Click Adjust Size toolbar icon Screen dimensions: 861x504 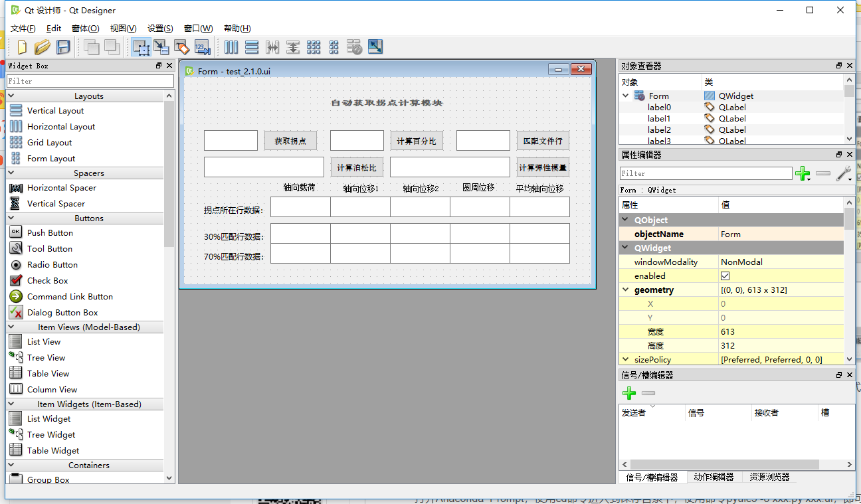(375, 47)
